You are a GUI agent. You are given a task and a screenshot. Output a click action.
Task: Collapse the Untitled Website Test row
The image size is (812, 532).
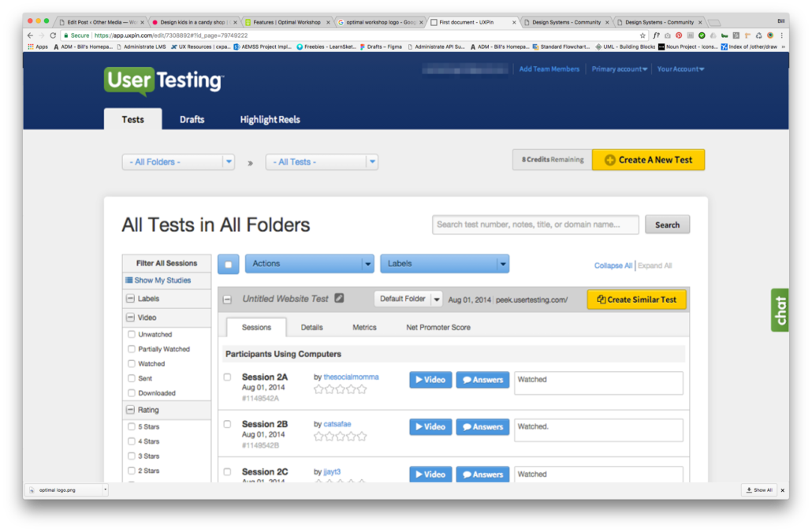click(x=227, y=299)
